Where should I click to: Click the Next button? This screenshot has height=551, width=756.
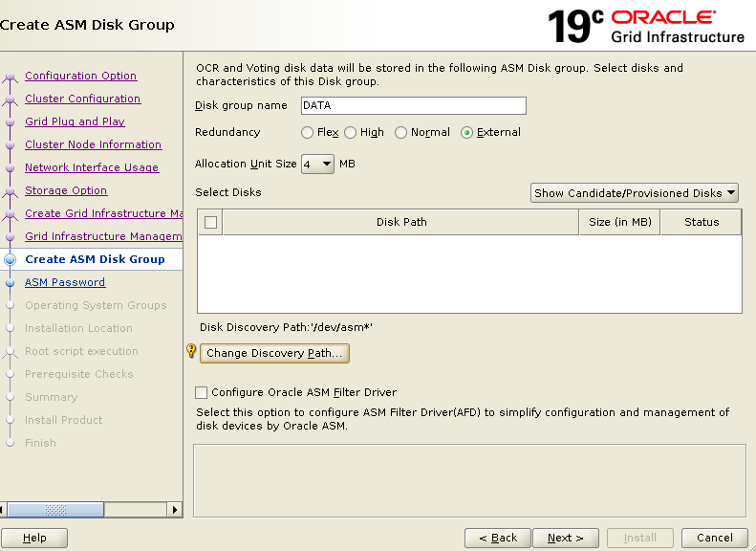pos(565,538)
